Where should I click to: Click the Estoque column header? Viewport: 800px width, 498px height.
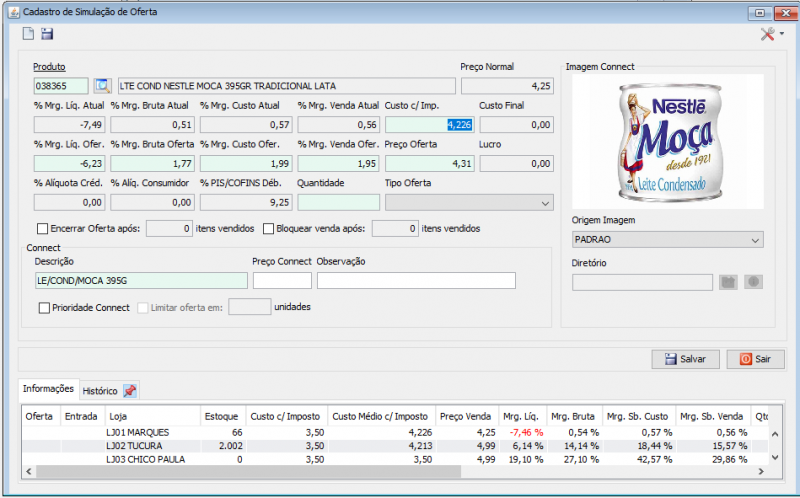[223, 416]
